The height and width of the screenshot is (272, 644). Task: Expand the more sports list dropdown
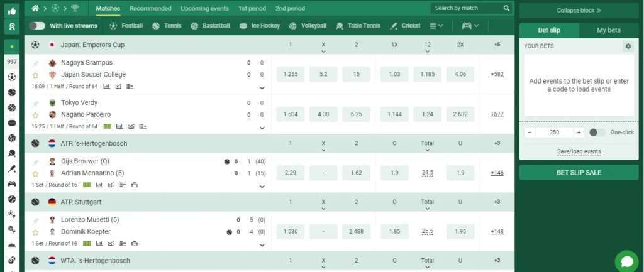tap(436, 26)
